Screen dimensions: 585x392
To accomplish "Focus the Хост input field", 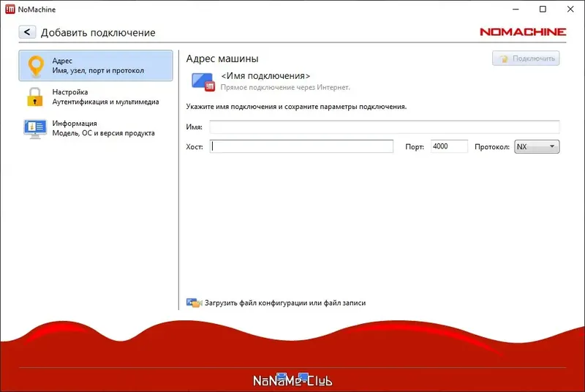I will coord(301,146).
